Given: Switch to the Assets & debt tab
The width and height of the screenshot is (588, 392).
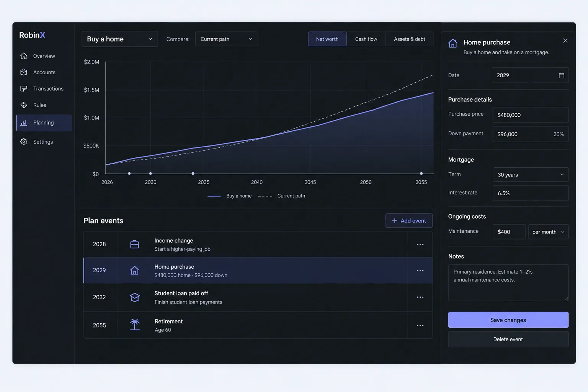Looking at the screenshot, I should click(x=410, y=39).
